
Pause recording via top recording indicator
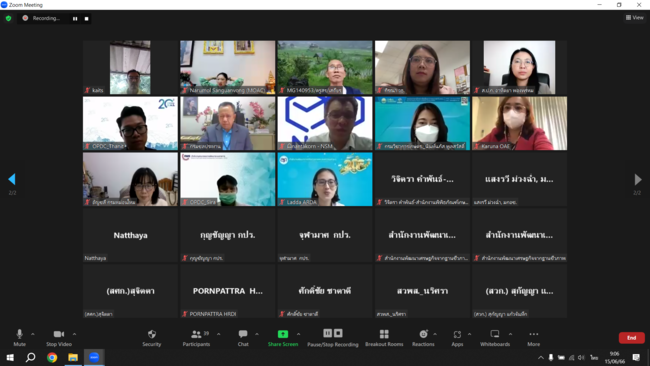click(x=75, y=19)
